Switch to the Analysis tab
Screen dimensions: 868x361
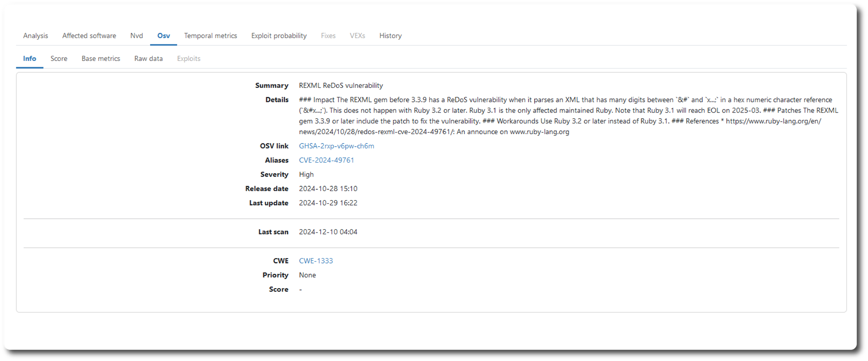(36, 36)
